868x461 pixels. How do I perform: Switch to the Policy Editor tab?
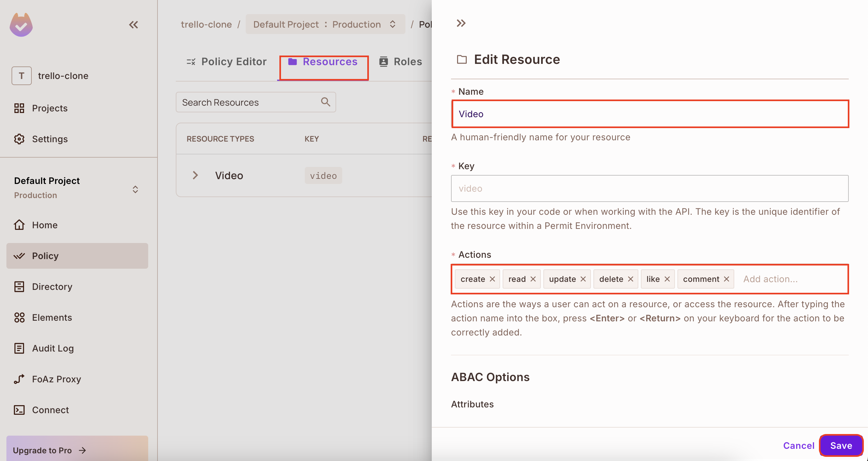(226, 62)
